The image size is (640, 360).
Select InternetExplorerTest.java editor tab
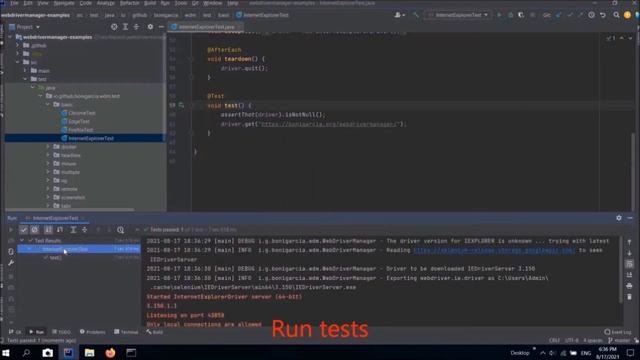click(206, 27)
